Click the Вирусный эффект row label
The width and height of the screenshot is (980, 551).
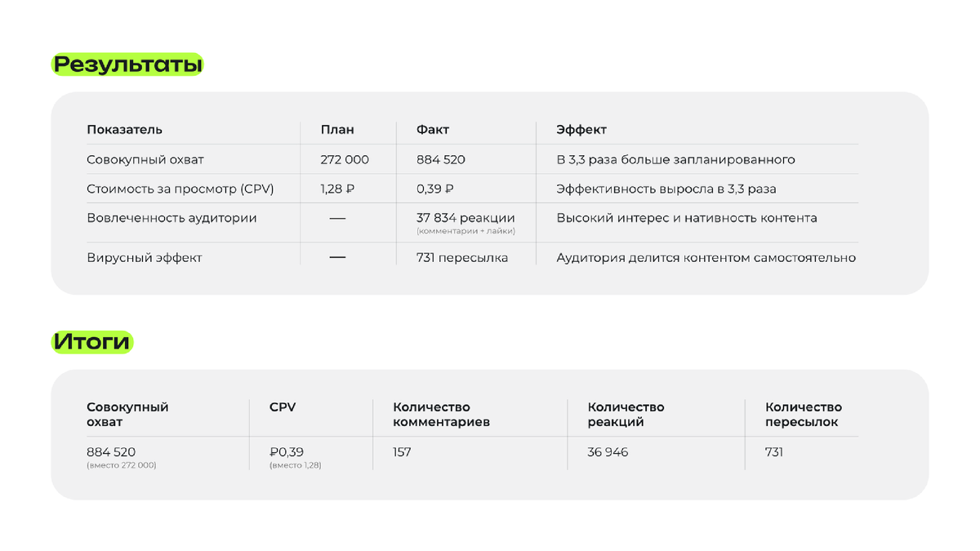tap(145, 258)
